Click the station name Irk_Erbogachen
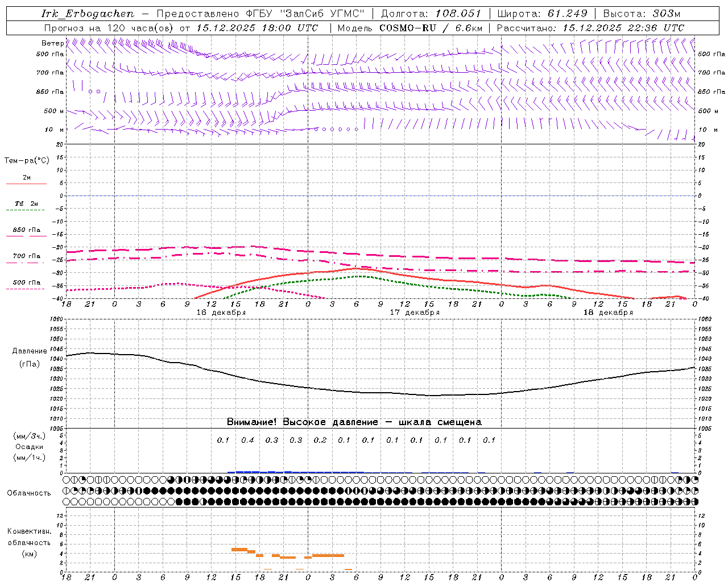Image resolution: width=728 pixels, height=582 pixels. (x=88, y=14)
